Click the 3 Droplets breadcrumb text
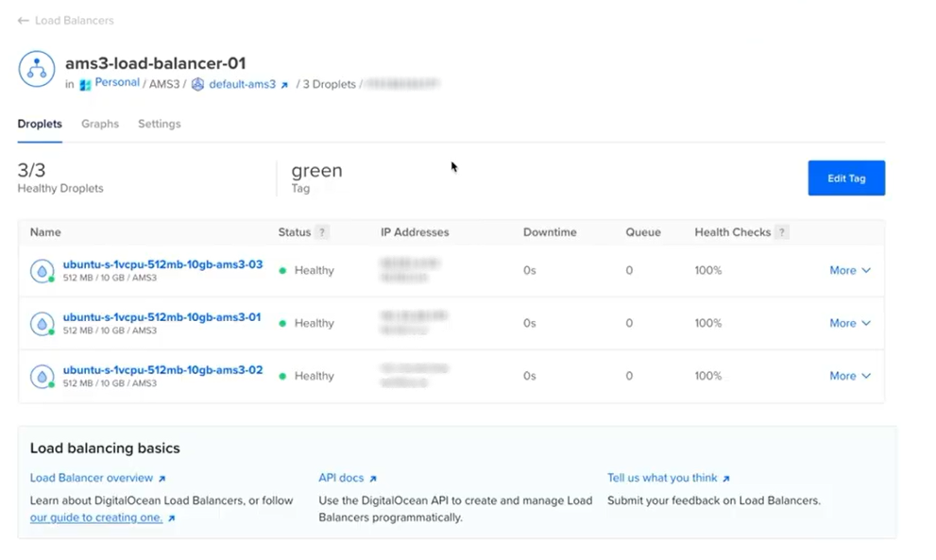Viewport: 936px width, 560px height. click(329, 85)
